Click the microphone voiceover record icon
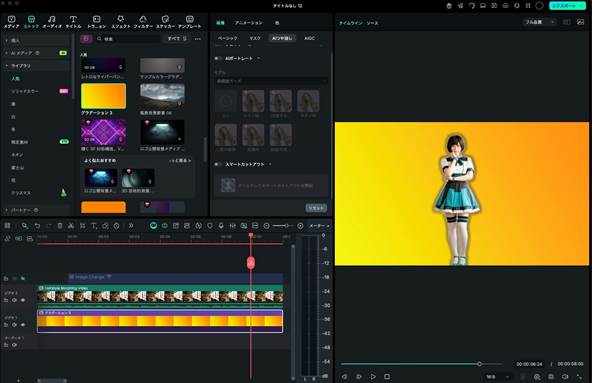This screenshot has width=592, height=383. click(x=221, y=225)
